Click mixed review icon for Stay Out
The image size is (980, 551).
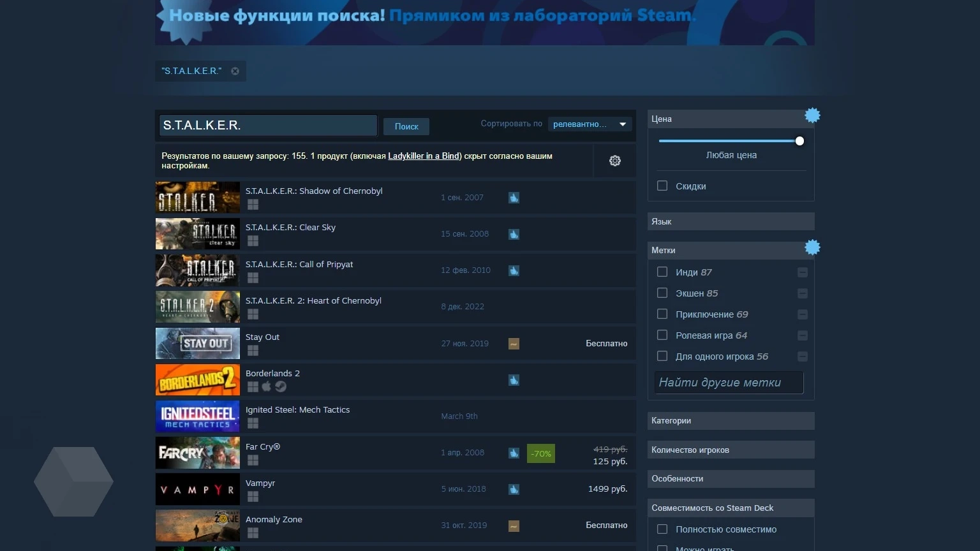pyautogui.click(x=514, y=344)
